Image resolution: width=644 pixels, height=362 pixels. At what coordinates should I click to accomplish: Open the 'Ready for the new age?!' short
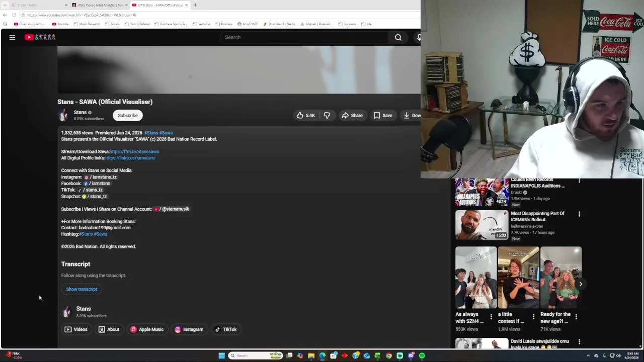pos(561,278)
